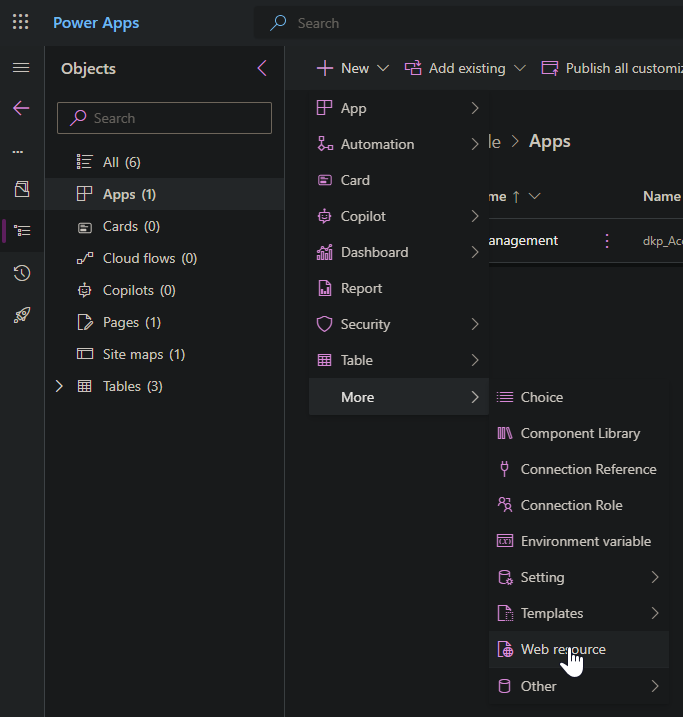Open the solution overview icon in rail
Viewport: 683px width, 717px height.
coord(22,189)
